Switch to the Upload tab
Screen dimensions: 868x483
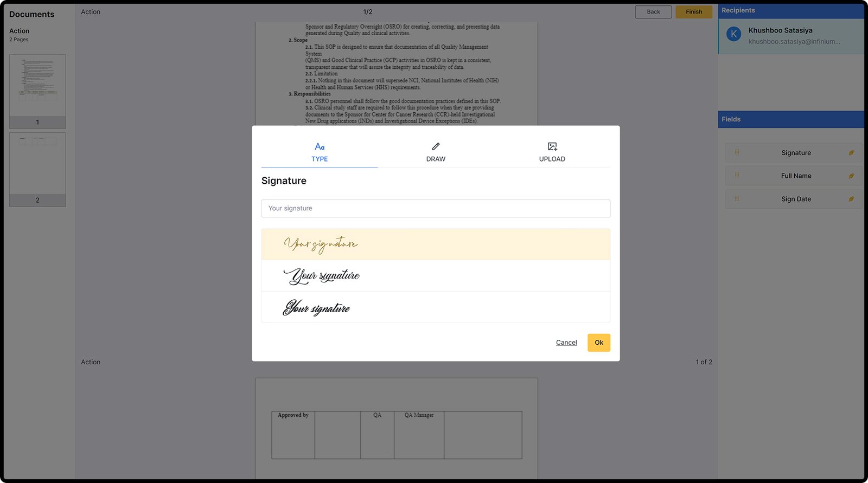(x=552, y=152)
